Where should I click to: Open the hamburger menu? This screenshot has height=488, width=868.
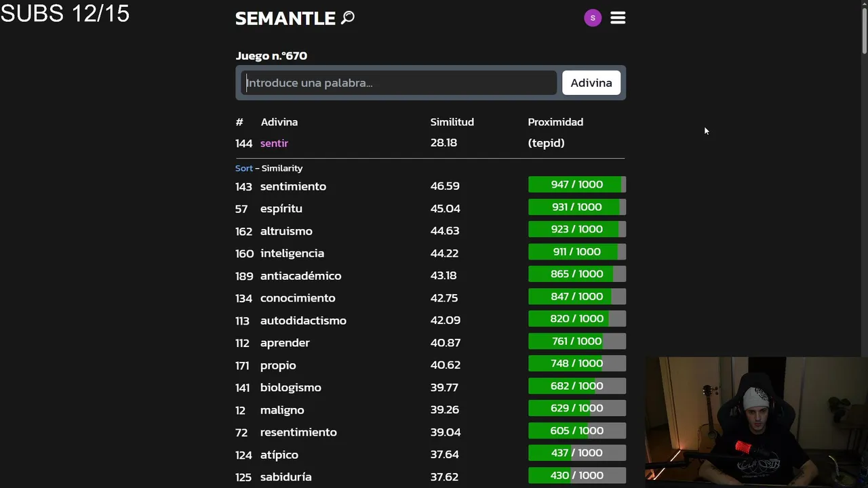618,18
